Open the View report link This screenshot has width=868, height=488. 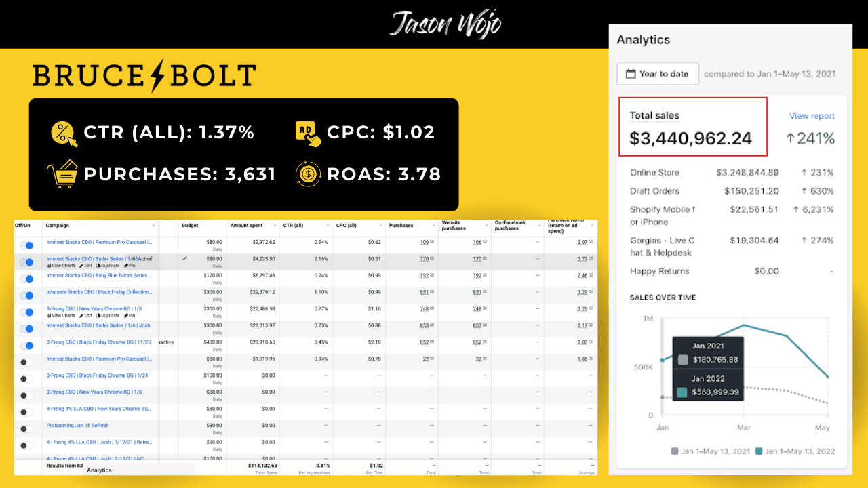(x=812, y=116)
